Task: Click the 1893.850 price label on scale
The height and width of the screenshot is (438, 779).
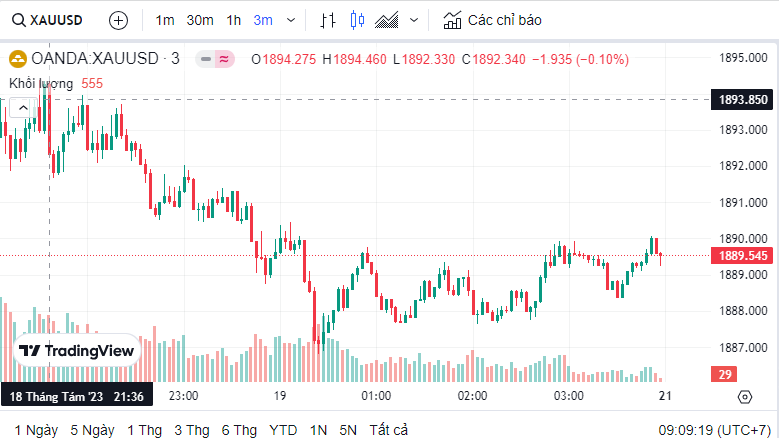Action: click(x=743, y=99)
